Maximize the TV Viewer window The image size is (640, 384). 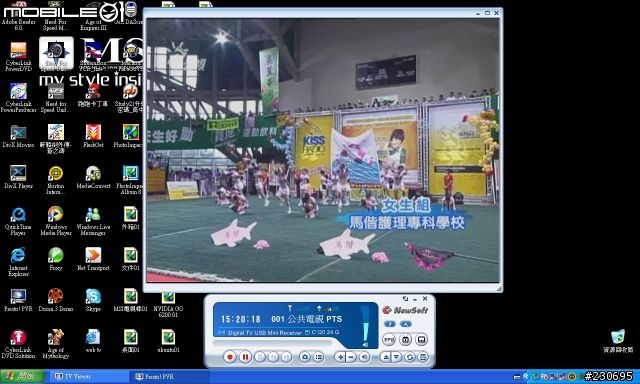pos(487,13)
